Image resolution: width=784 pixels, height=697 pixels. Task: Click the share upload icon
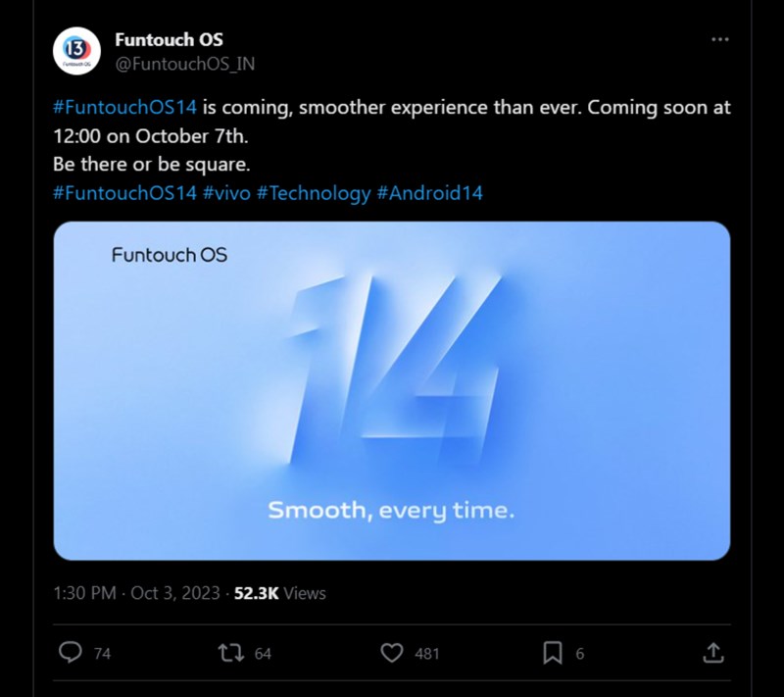pos(714,653)
